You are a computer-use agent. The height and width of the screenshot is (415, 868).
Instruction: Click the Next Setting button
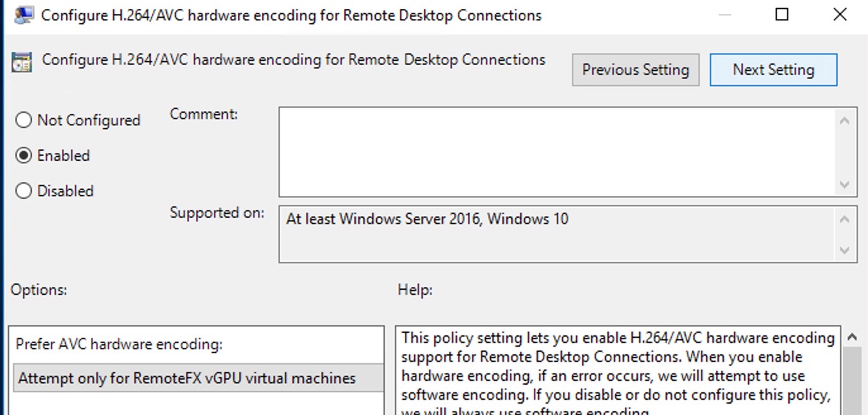[773, 70]
